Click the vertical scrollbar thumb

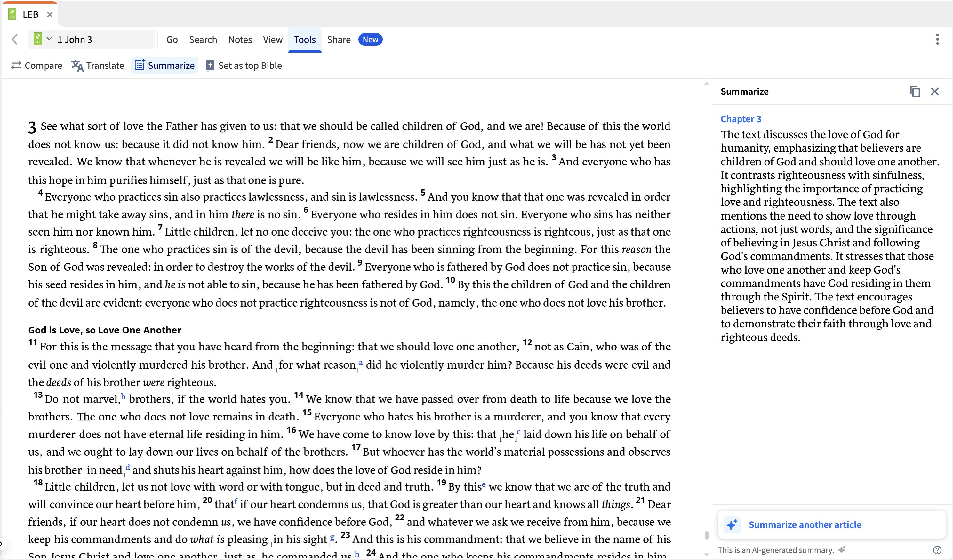(x=706, y=535)
